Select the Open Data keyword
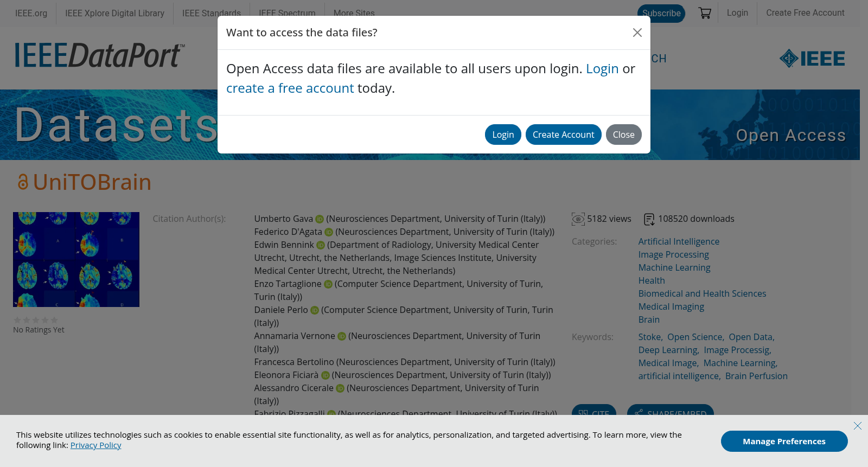868x467 pixels. pos(751,337)
